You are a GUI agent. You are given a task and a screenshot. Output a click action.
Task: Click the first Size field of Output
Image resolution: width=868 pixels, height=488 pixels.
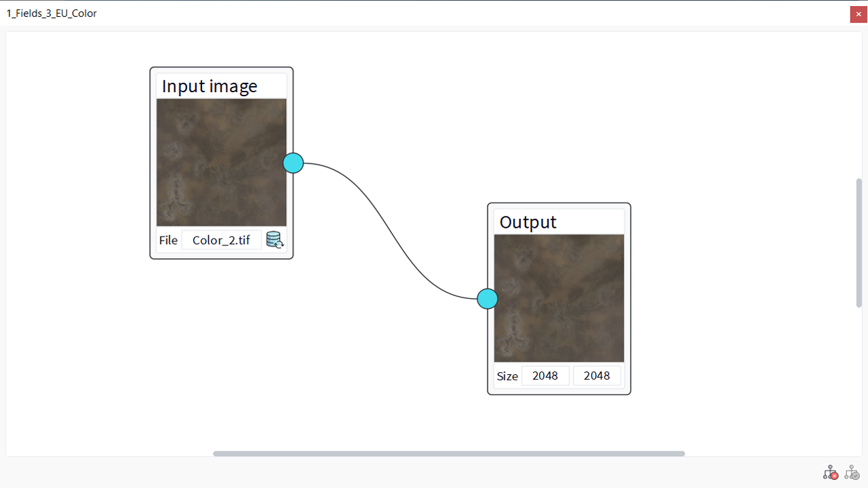coord(545,375)
